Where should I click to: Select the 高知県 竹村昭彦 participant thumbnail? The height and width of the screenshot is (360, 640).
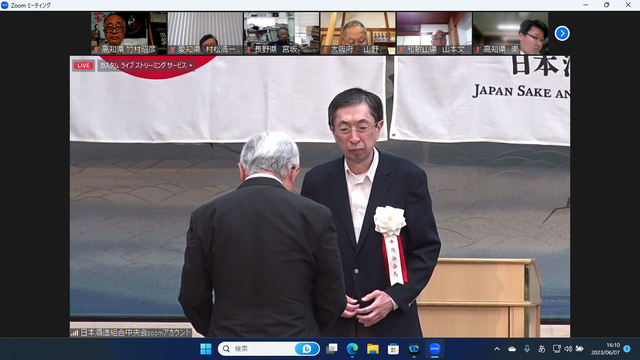[x=129, y=33]
